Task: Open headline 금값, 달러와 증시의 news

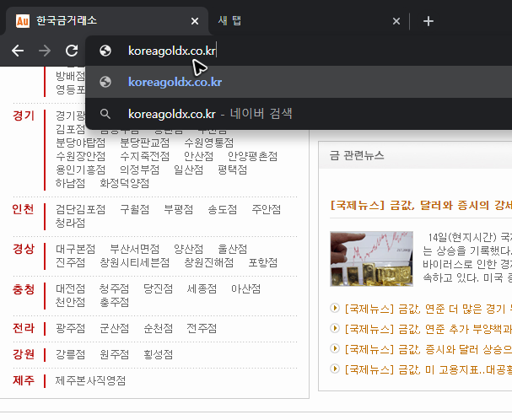Action: pos(421,206)
